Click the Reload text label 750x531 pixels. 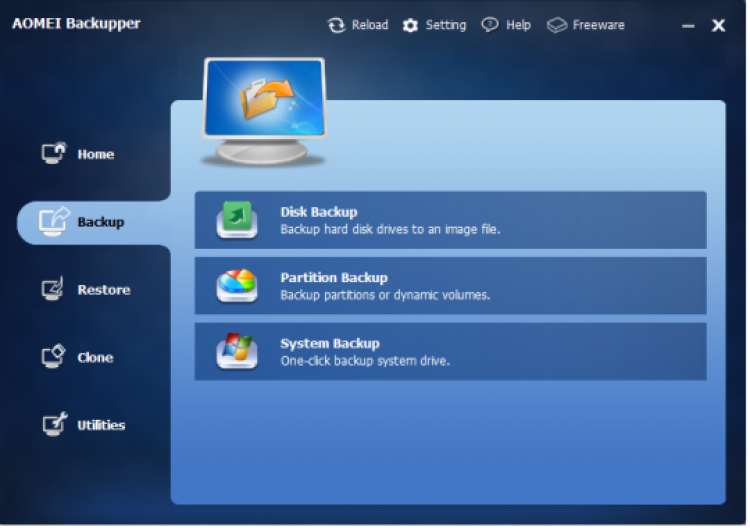point(372,25)
